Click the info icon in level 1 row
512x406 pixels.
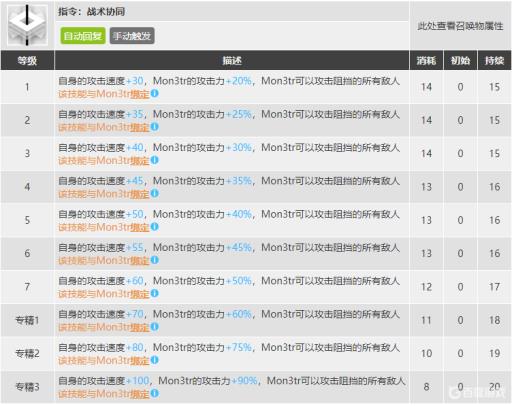click(x=154, y=93)
